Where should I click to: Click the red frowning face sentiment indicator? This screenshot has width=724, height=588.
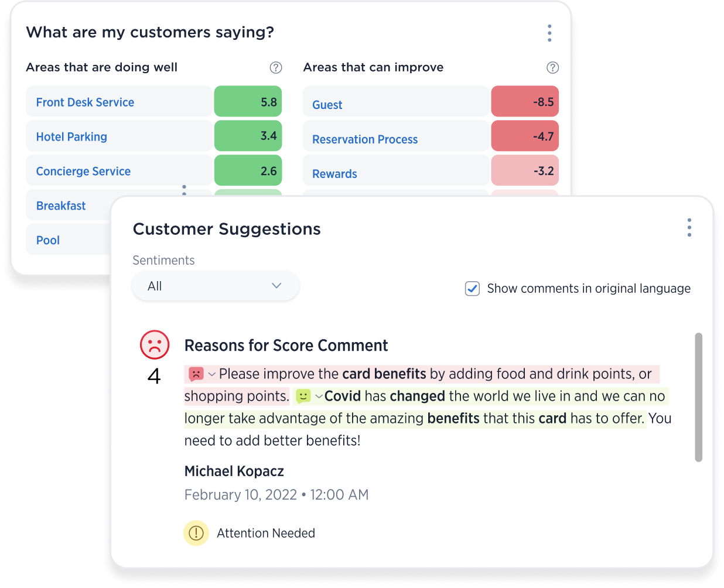[x=154, y=345]
